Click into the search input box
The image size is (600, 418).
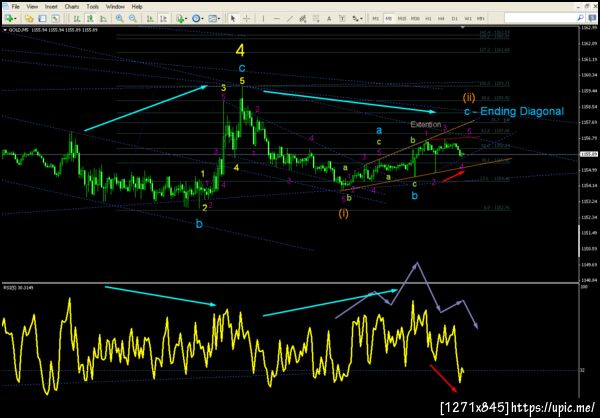coord(540,18)
